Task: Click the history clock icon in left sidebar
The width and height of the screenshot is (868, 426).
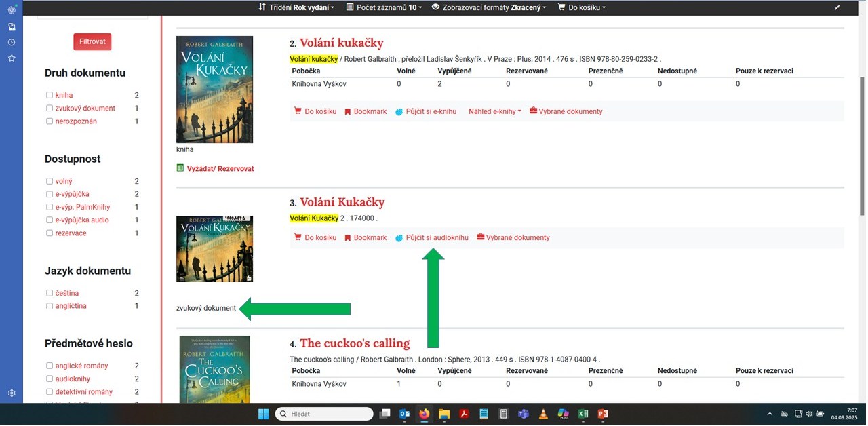Action: click(x=12, y=42)
